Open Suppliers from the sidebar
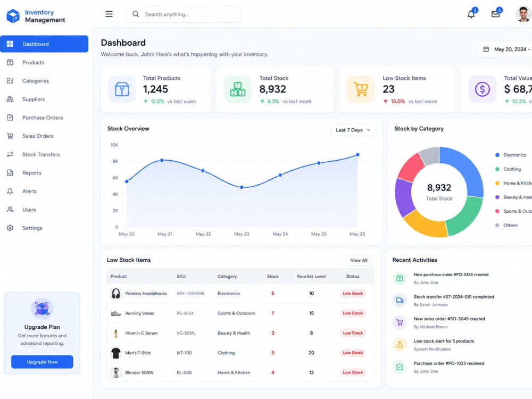The width and height of the screenshot is (532, 399). [34, 99]
